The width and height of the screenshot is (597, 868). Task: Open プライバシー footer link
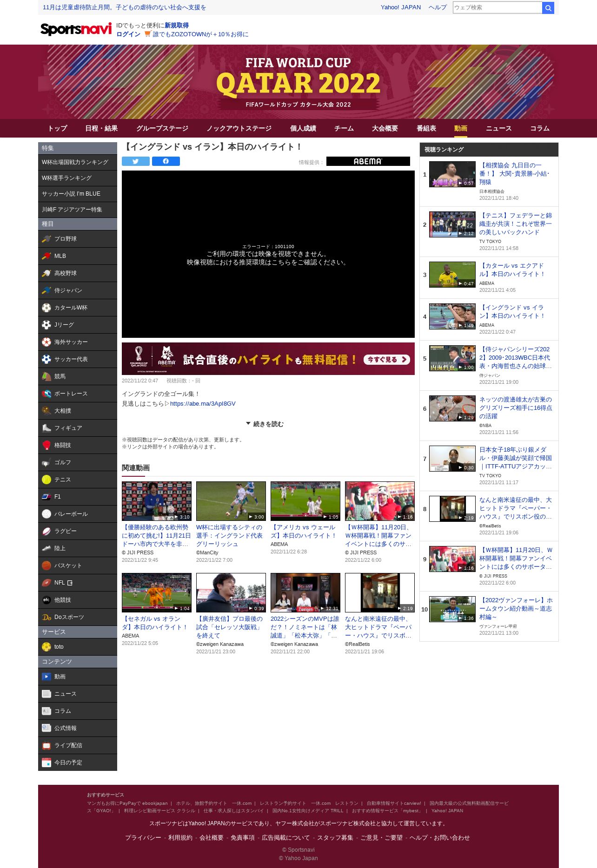[143, 837]
